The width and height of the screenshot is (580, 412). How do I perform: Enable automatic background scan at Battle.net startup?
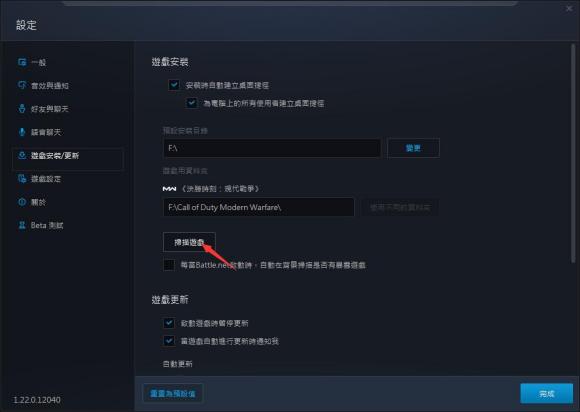click(x=169, y=265)
